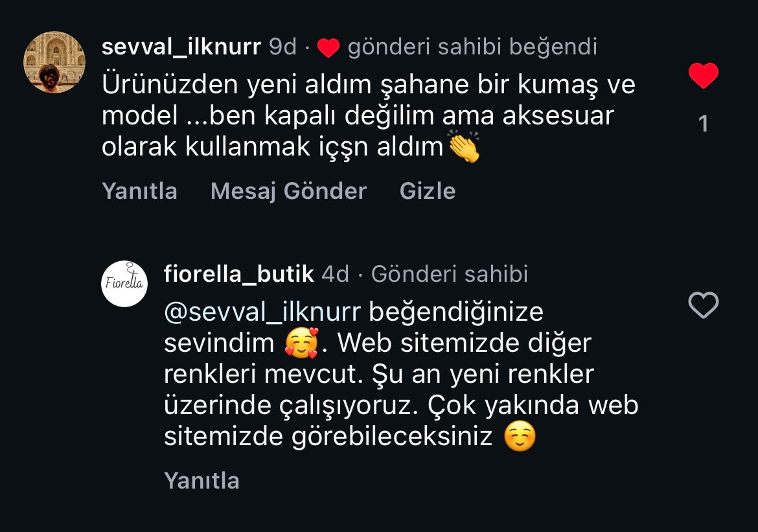Image resolution: width=758 pixels, height=532 pixels.
Task: Reply to sevval_ilknurr's comment with Yanıtla
Action: pos(140,191)
